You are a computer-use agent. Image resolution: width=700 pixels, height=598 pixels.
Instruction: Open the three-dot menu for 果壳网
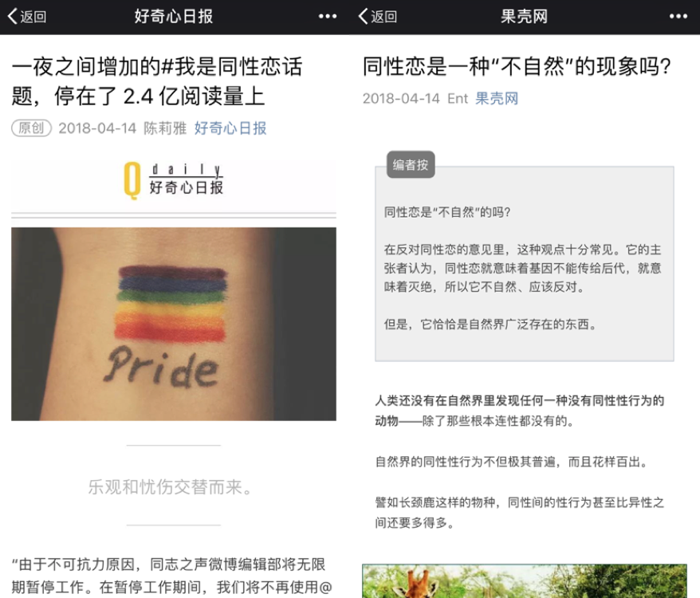click(x=678, y=17)
